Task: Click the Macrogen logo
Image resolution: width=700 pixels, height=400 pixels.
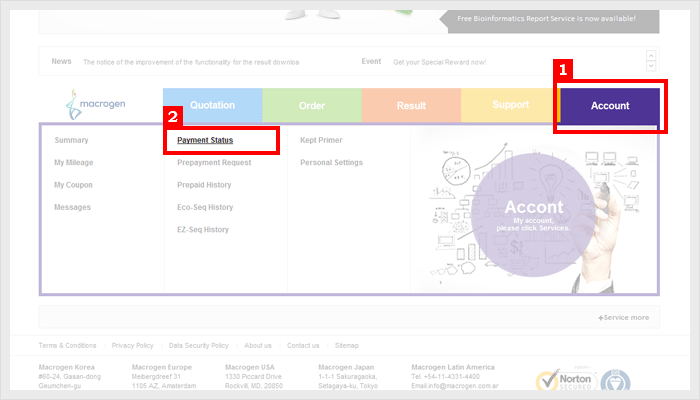Action: (96, 104)
